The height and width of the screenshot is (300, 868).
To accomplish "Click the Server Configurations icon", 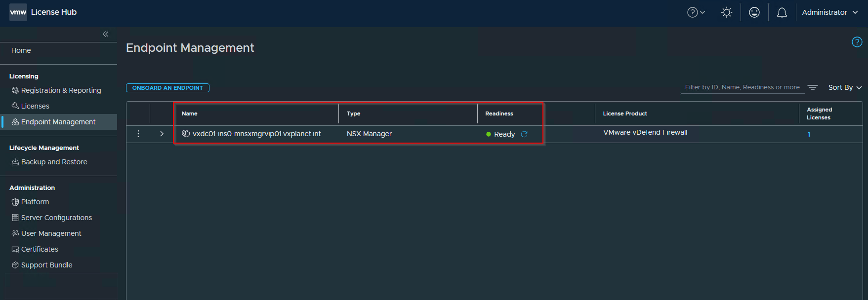I will 15,218.
